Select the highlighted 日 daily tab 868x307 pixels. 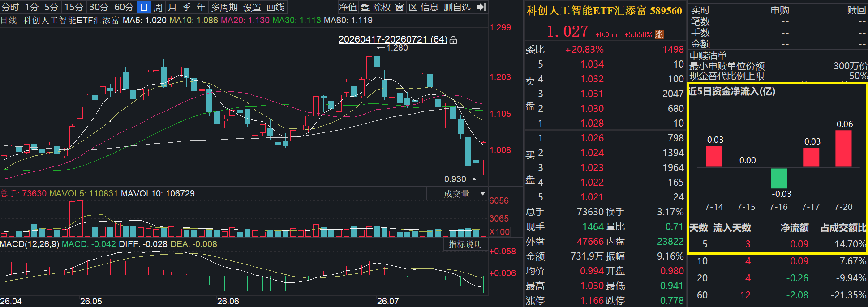[144, 7]
